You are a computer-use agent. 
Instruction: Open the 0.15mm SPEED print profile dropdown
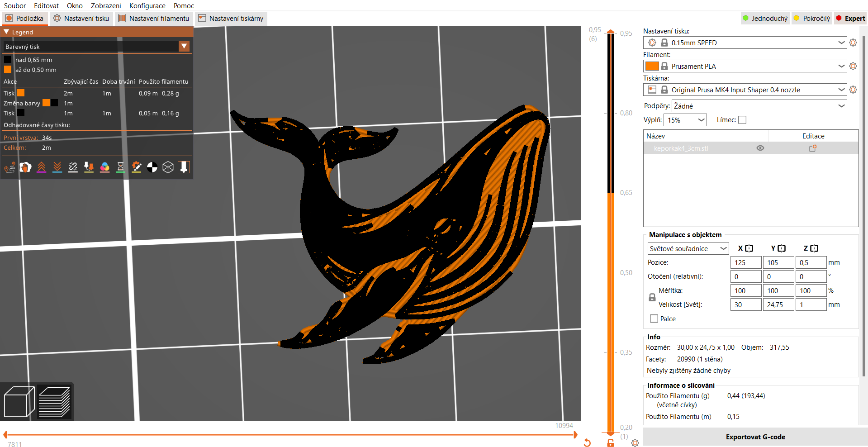[x=841, y=43]
